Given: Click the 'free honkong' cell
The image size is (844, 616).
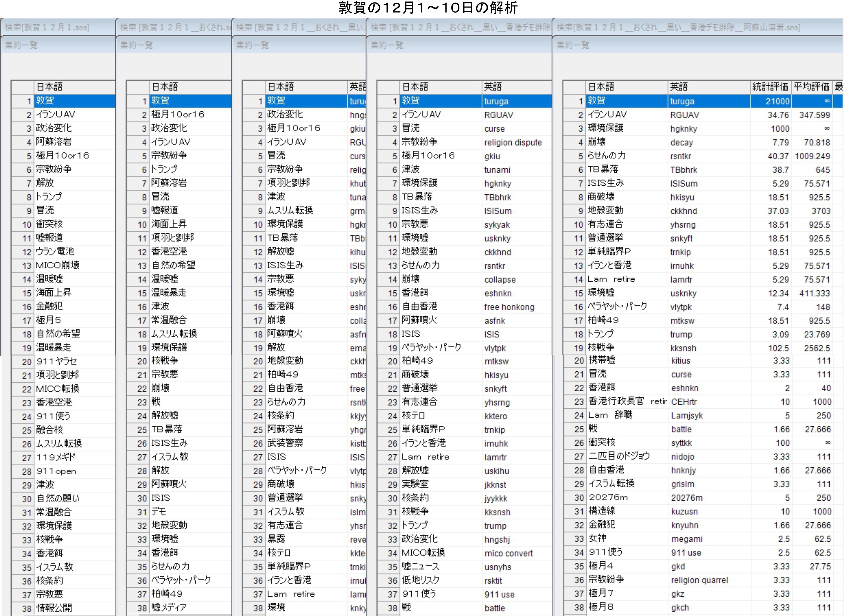Looking at the screenshot, I should (x=509, y=307).
